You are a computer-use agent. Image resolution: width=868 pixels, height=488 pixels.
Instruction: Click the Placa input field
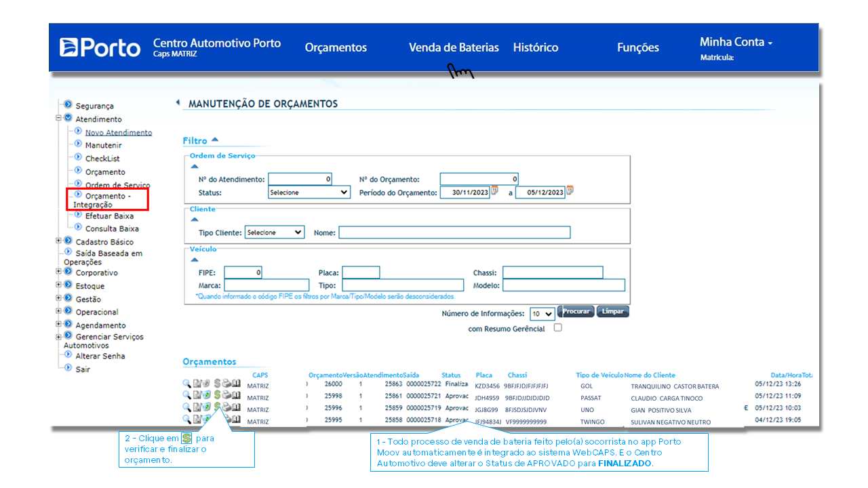[361, 272]
